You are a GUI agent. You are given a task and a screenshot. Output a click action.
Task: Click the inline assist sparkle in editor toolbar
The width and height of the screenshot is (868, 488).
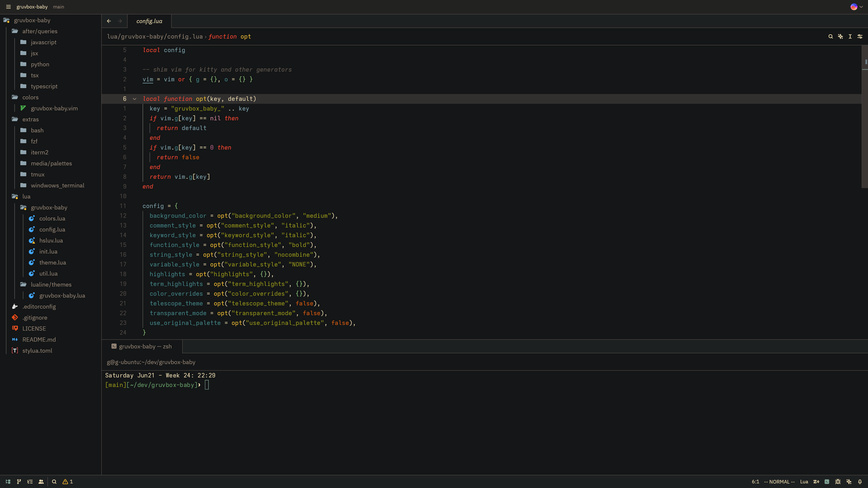click(x=840, y=36)
